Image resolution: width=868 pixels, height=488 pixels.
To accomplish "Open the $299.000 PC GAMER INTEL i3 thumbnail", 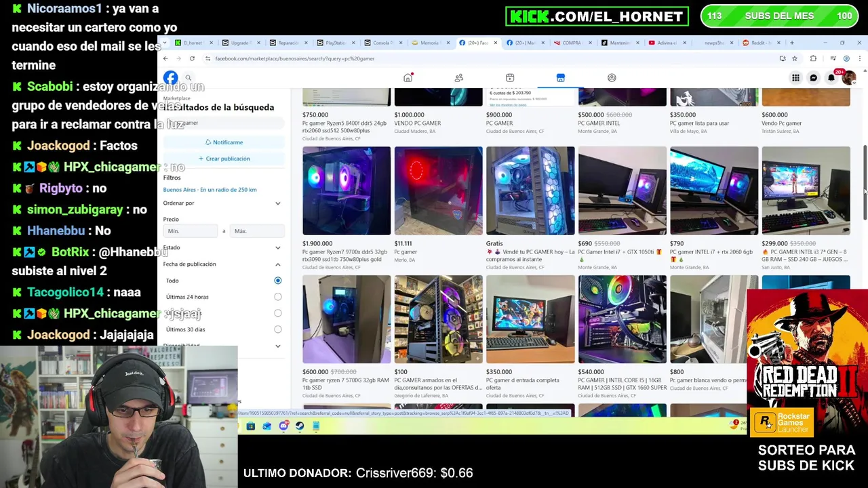I will pyautogui.click(x=806, y=190).
